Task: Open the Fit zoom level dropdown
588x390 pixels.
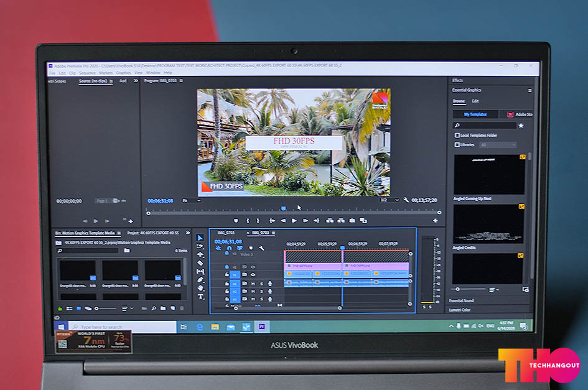Action: (x=192, y=201)
